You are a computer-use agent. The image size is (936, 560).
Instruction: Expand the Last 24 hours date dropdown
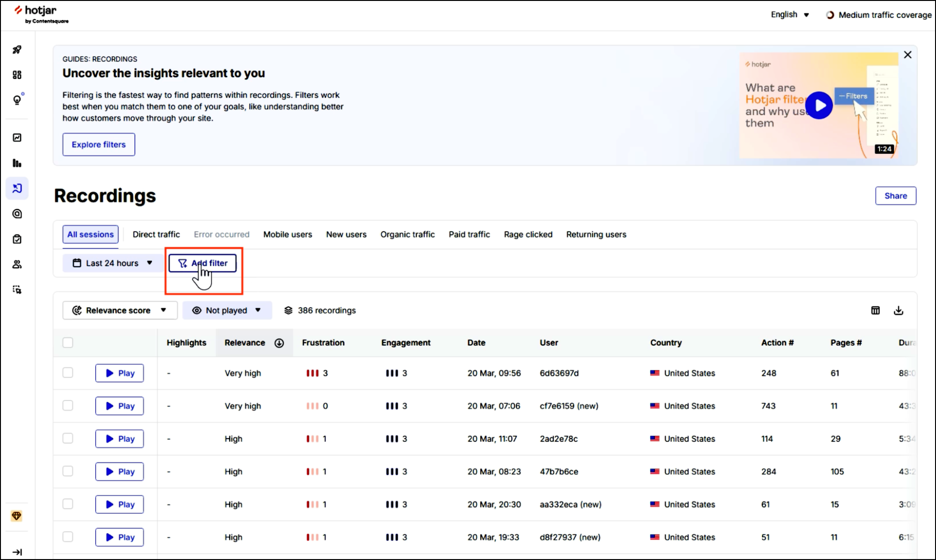click(113, 263)
